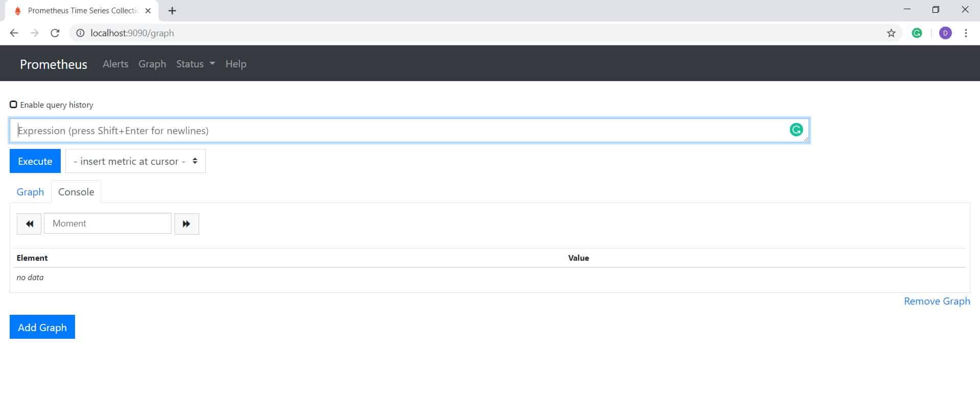The image size is (980, 401).
Task: Open the profile avatar D
Action: coord(945,33)
